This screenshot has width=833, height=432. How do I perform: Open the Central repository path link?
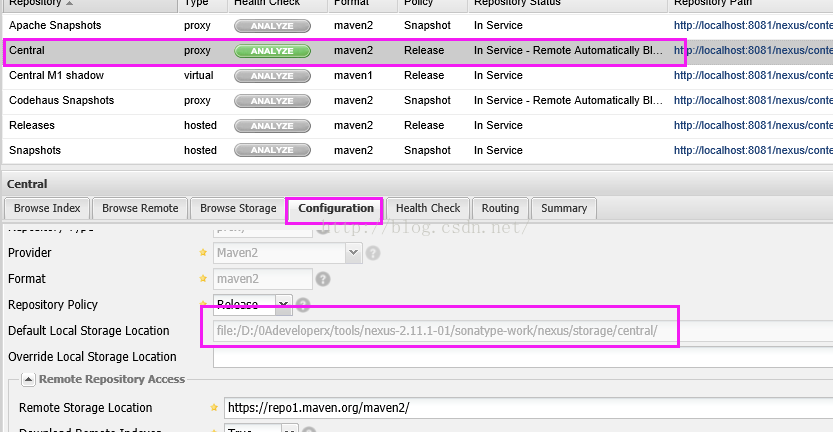click(x=753, y=50)
